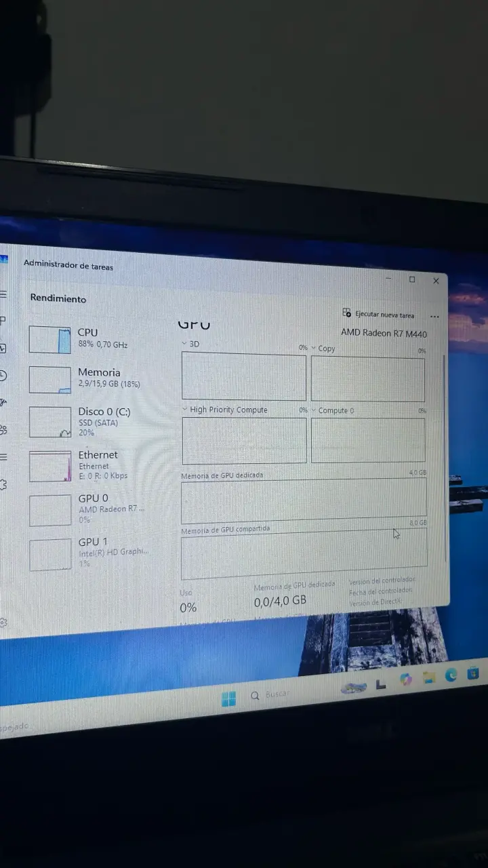Open the Copilot icon in the taskbar
Screen dimensions: 488x868
click(405, 679)
